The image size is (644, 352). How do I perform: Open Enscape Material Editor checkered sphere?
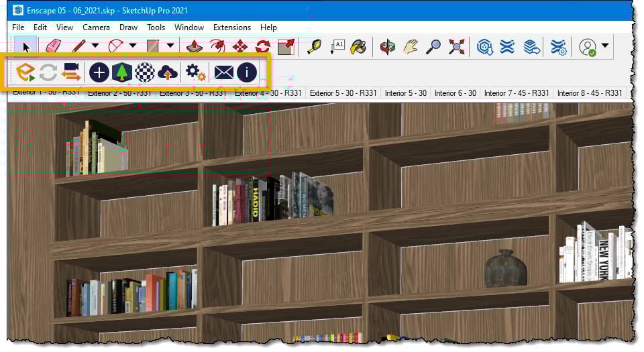[145, 72]
